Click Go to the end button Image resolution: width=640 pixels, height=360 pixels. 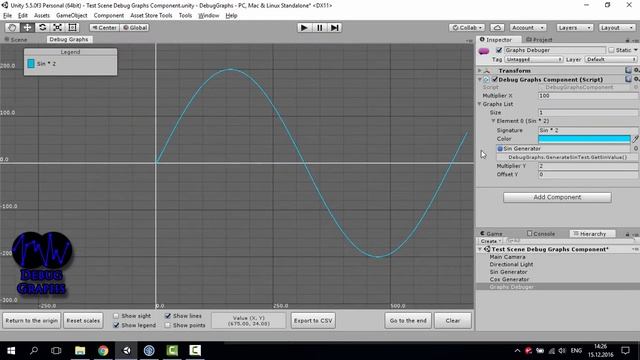click(x=408, y=320)
